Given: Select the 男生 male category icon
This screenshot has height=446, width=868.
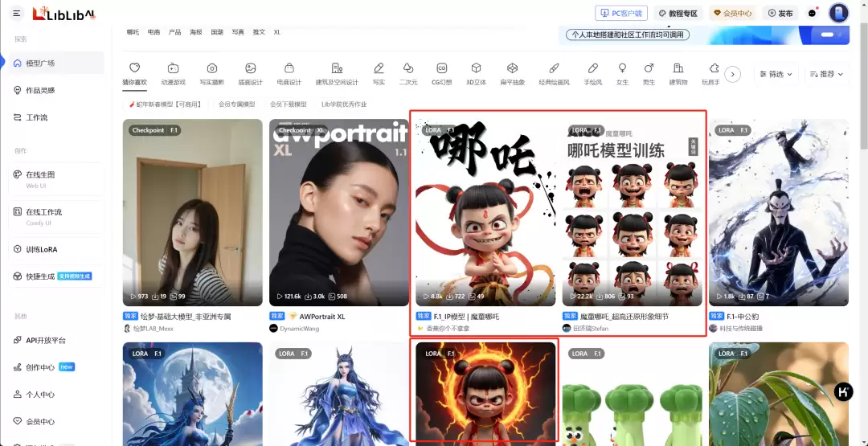Looking at the screenshot, I should pyautogui.click(x=649, y=74).
